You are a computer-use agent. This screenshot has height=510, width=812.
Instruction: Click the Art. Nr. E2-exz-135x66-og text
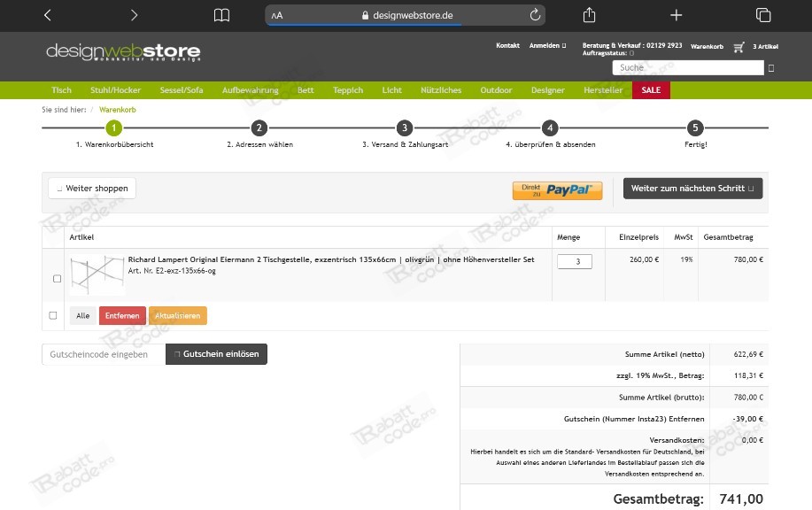click(172, 271)
